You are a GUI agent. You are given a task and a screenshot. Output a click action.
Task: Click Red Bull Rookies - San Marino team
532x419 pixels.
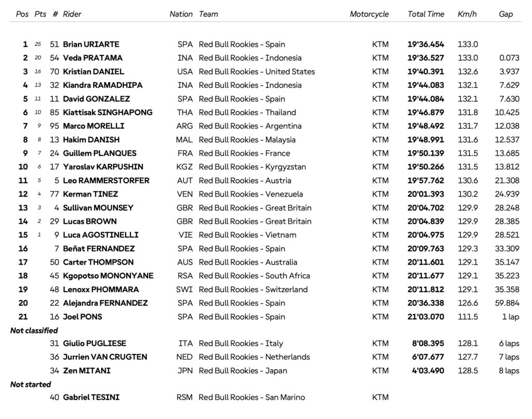coord(252,397)
